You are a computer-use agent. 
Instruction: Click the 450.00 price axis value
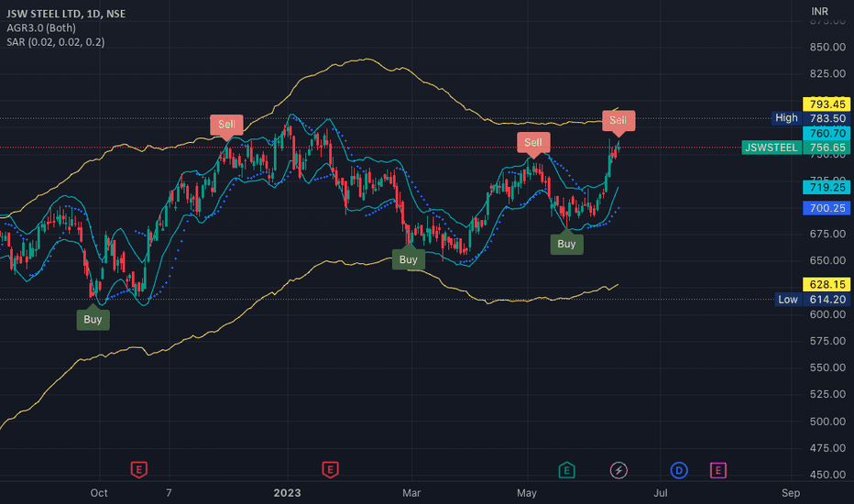pyautogui.click(x=827, y=475)
